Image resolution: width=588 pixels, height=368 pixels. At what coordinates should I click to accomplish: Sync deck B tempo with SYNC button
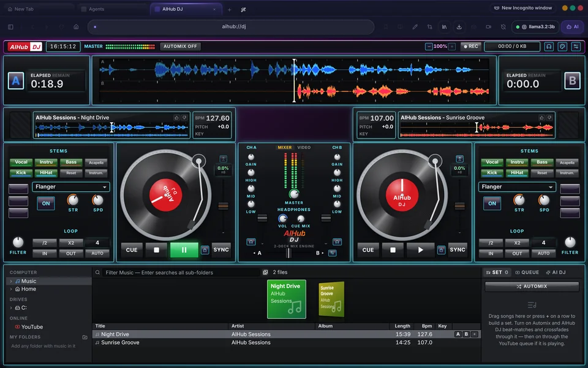coord(458,250)
